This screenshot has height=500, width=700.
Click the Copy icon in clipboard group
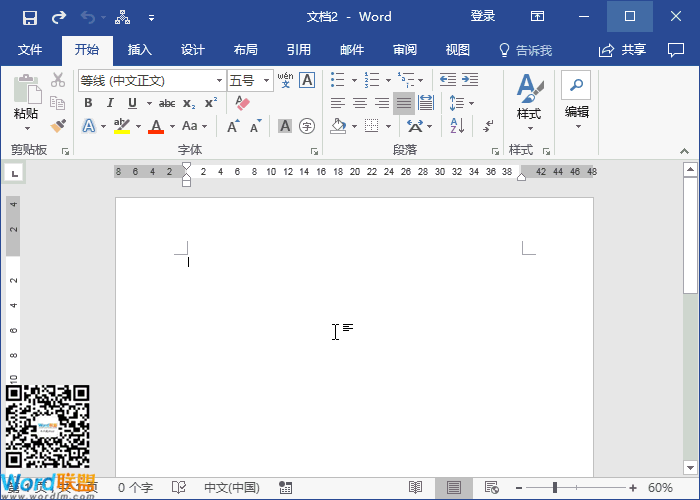pos(58,103)
